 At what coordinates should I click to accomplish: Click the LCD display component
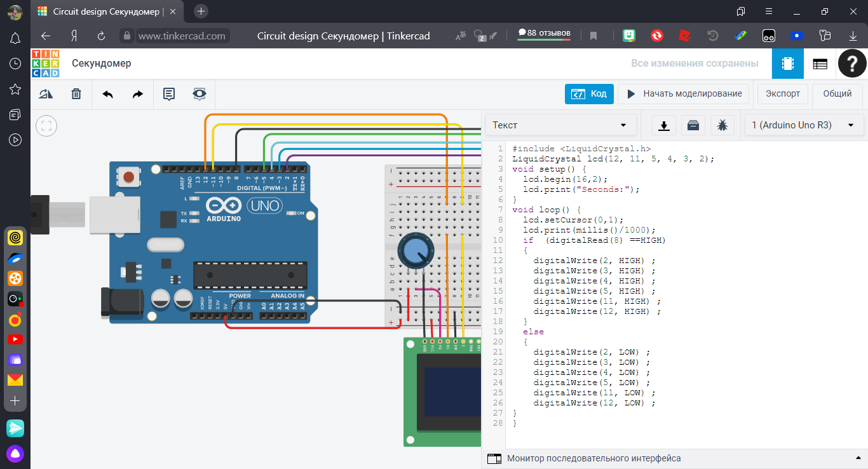pyautogui.click(x=442, y=391)
